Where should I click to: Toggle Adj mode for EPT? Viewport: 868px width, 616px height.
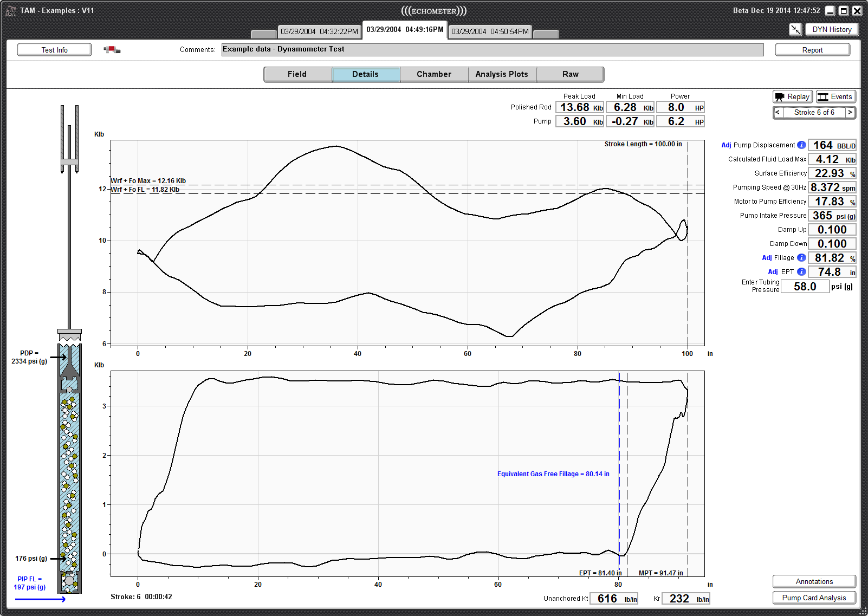[773, 271]
